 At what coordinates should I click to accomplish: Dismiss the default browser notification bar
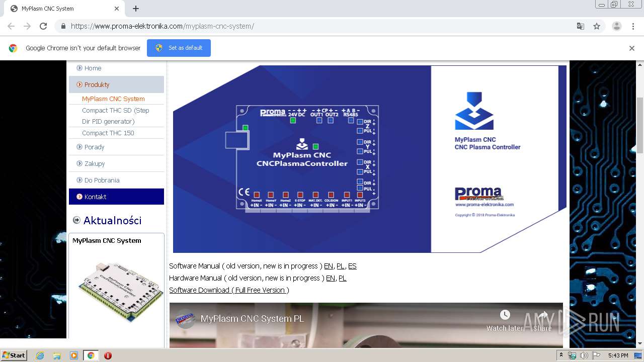tap(632, 48)
